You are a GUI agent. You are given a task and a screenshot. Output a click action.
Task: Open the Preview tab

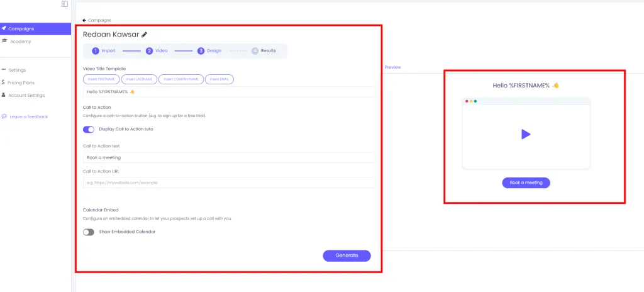(x=392, y=67)
